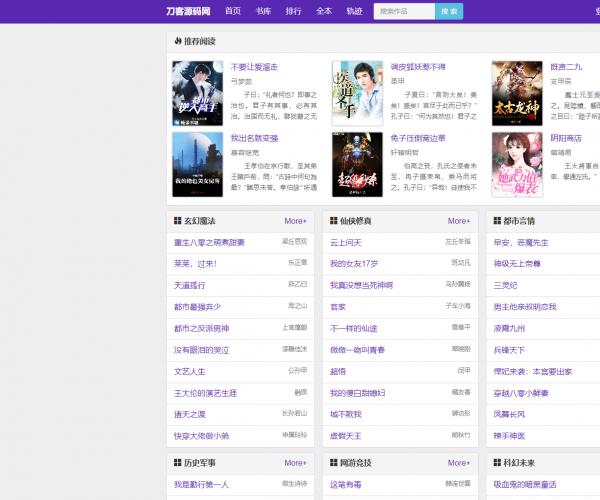Image resolution: width=600 pixels, height=500 pixels.
Task: Open the 莱莱，过来! book link
Action: 195,264
